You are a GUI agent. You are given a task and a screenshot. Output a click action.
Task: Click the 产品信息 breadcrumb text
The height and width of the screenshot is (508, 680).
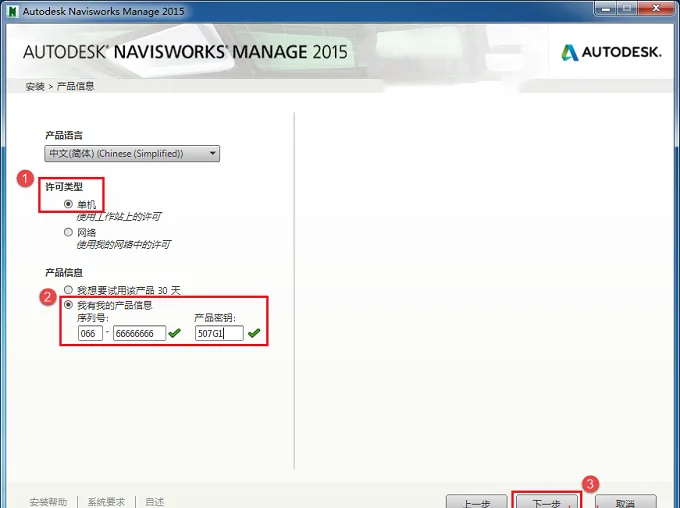[x=75, y=86]
